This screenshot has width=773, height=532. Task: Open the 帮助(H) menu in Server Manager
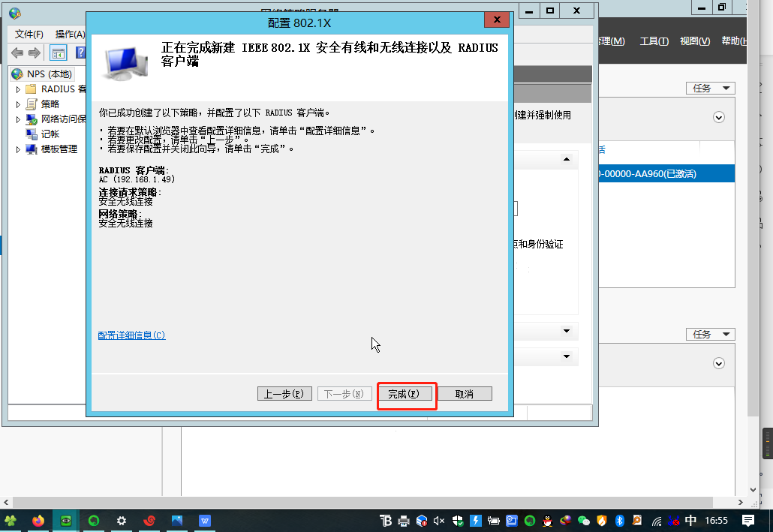tap(734, 41)
